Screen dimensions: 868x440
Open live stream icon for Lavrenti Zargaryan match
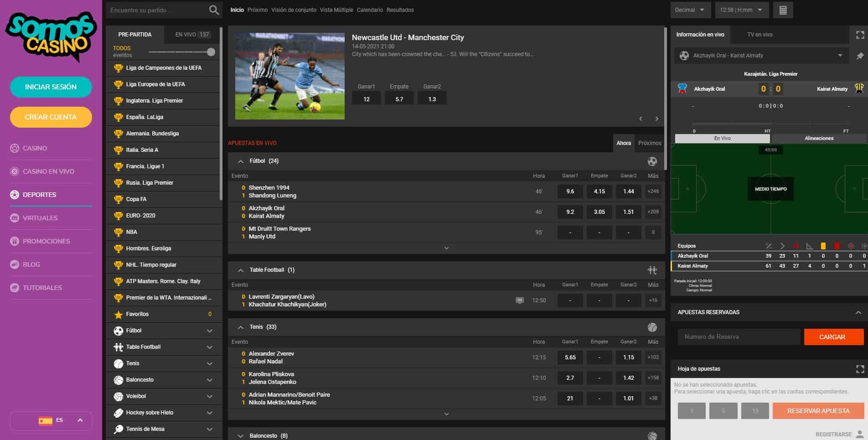click(x=520, y=300)
